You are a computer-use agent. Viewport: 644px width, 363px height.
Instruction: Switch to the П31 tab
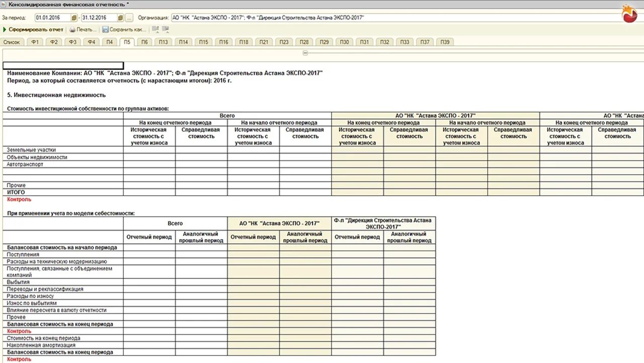click(x=364, y=42)
